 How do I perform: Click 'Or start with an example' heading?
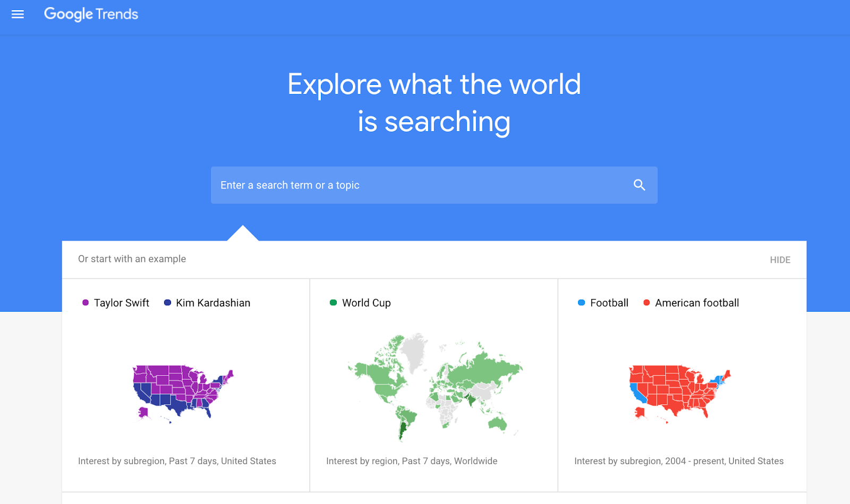(x=132, y=259)
